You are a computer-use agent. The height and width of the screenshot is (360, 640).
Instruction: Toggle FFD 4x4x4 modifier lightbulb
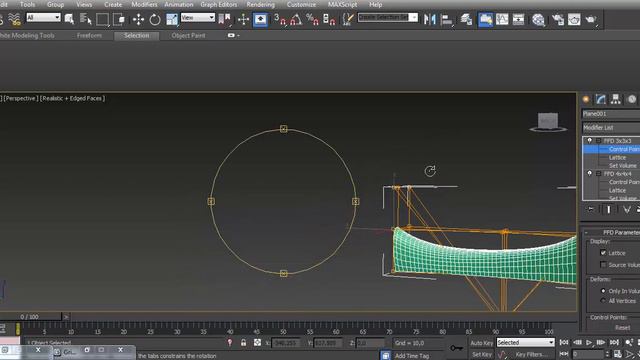[589, 173]
